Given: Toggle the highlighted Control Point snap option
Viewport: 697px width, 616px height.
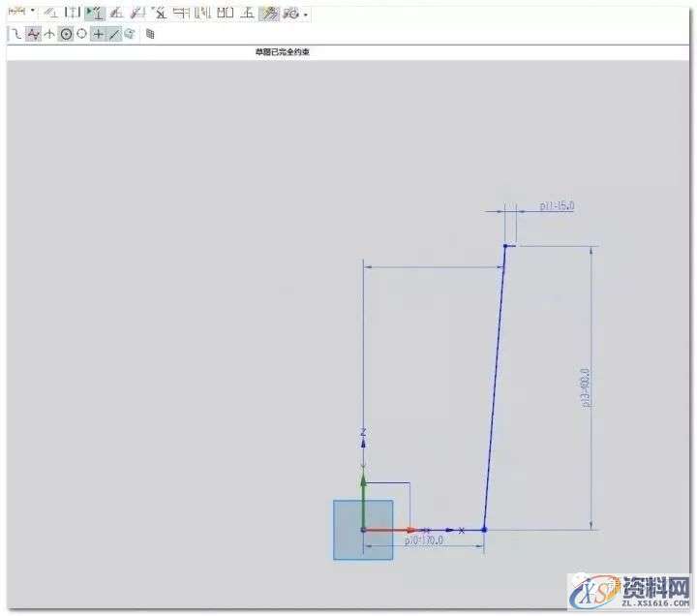Looking at the screenshot, I should (x=33, y=34).
